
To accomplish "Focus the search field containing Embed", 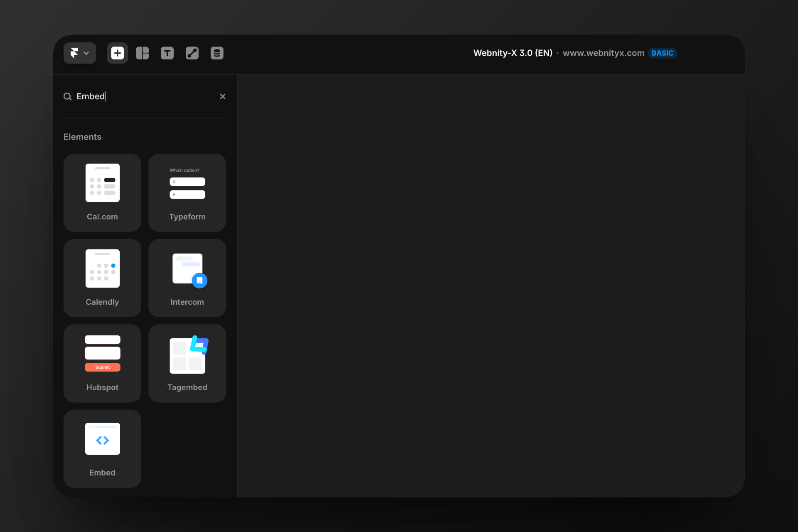I will click(x=145, y=96).
